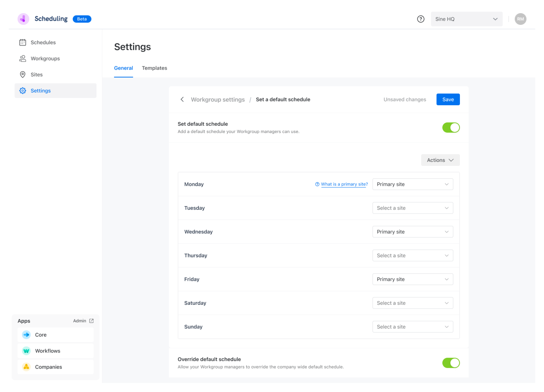Click the 'Set default schedule' heading
Viewport: 544px width, 392px height.
pos(203,124)
